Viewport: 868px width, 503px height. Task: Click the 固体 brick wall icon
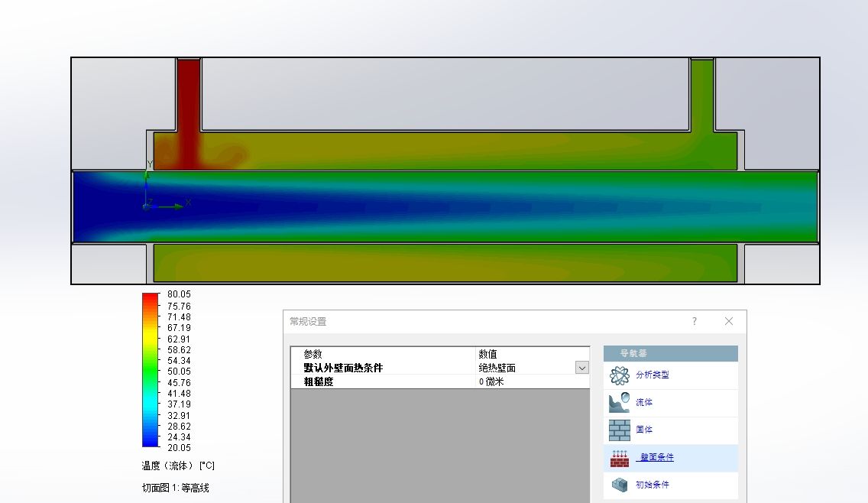[x=620, y=430]
